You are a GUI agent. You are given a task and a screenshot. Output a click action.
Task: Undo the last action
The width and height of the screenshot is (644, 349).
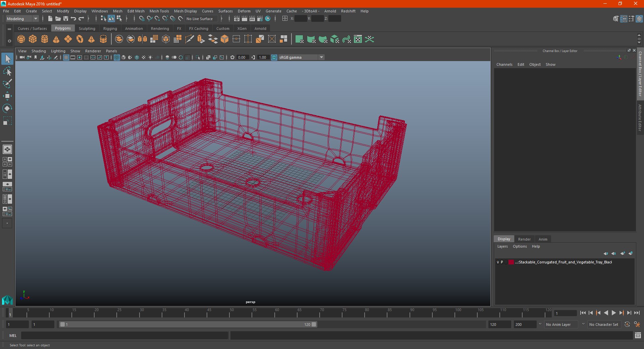point(73,19)
